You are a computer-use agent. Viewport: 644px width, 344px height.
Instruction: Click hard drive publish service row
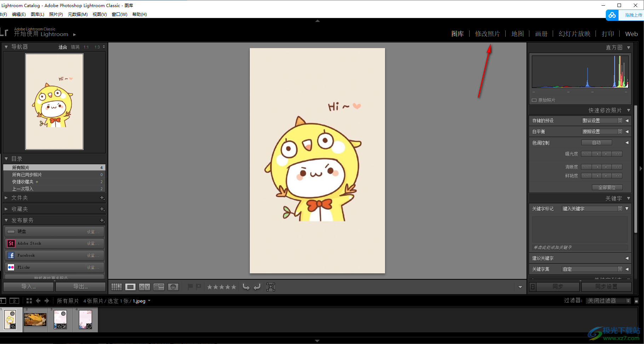(54, 232)
